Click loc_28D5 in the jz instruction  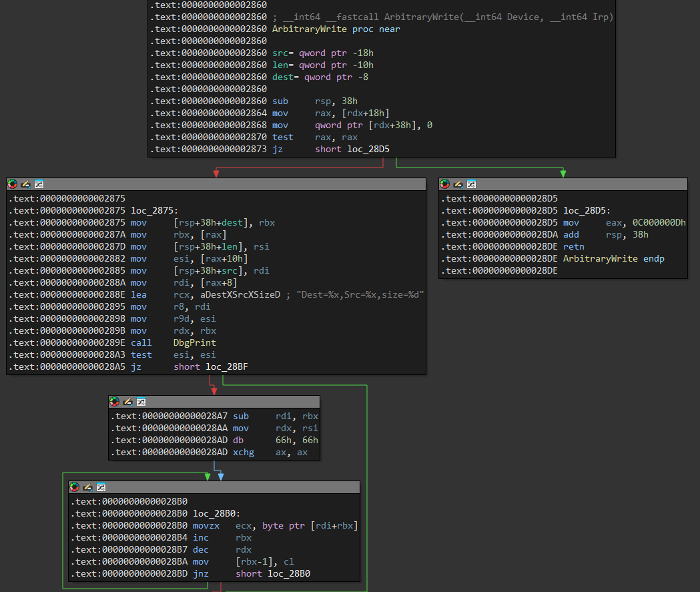368,150
